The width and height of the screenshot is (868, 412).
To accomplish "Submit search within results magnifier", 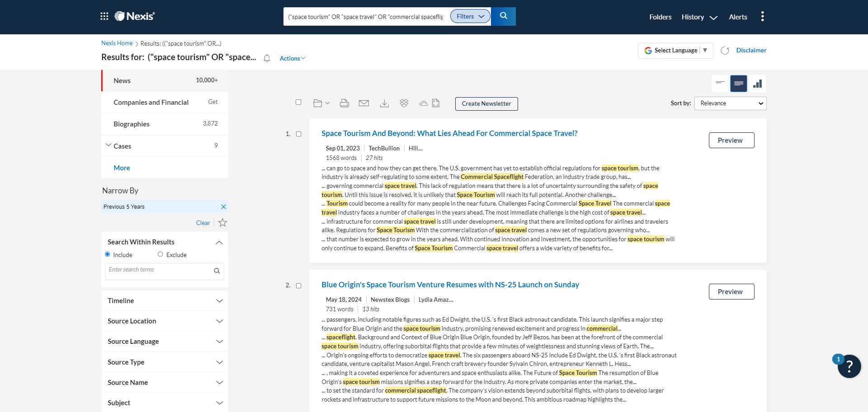I will coord(217,271).
